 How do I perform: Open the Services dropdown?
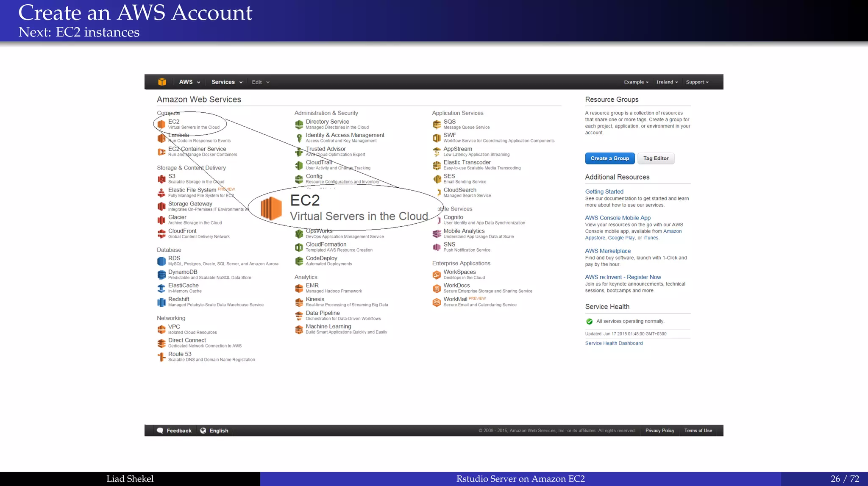(x=227, y=82)
